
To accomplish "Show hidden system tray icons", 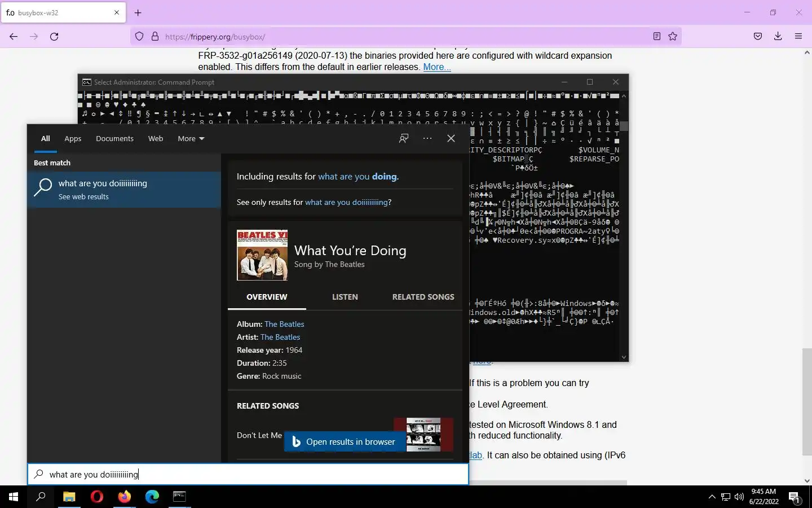I will 712,497.
